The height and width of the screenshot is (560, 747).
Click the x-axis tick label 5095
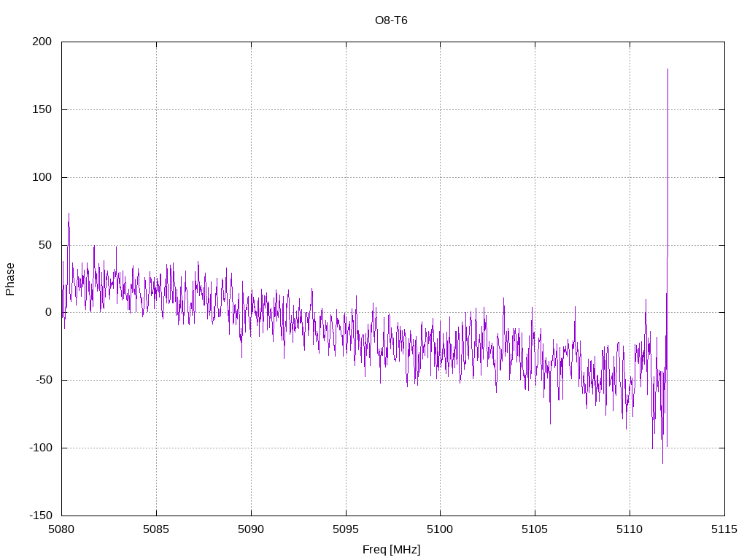[346, 529]
